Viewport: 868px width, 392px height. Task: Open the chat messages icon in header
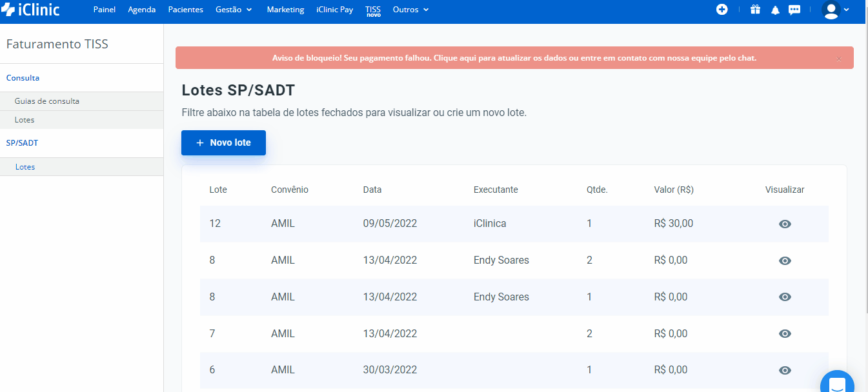(x=794, y=10)
